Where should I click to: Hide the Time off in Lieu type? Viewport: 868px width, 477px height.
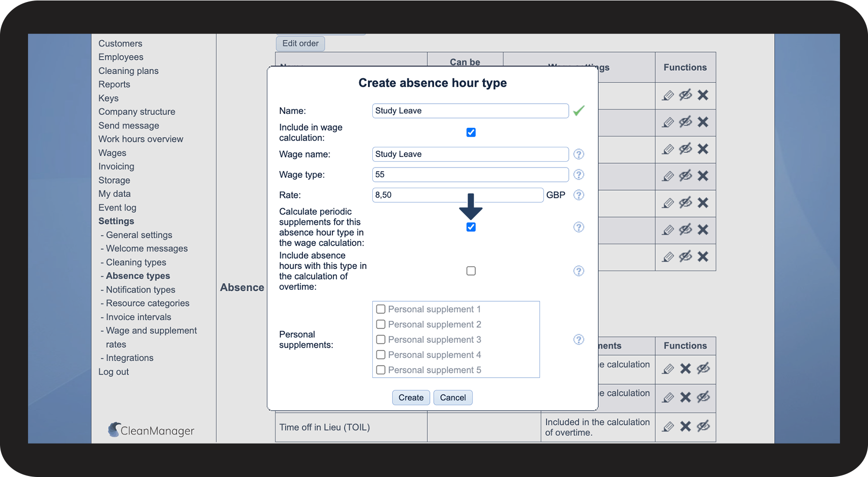pyautogui.click(x=703, y=426)
